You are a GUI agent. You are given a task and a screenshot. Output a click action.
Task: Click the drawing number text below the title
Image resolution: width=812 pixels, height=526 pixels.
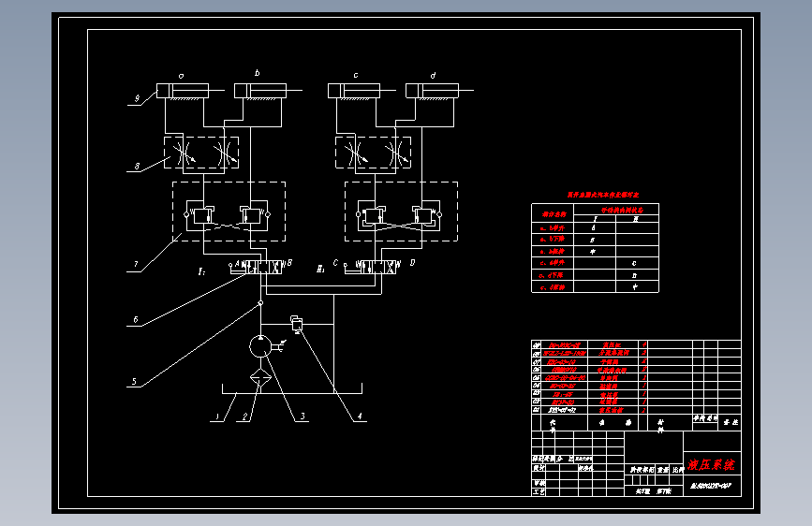coord(711,486)
